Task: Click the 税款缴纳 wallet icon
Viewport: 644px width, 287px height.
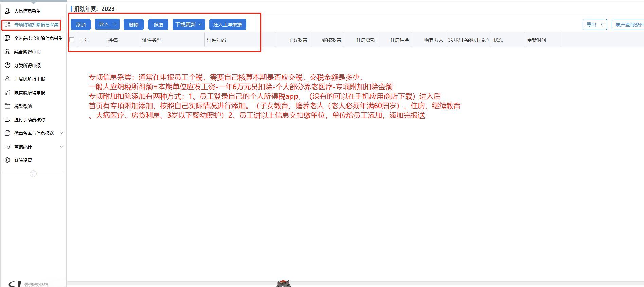Action: point(7,106)
